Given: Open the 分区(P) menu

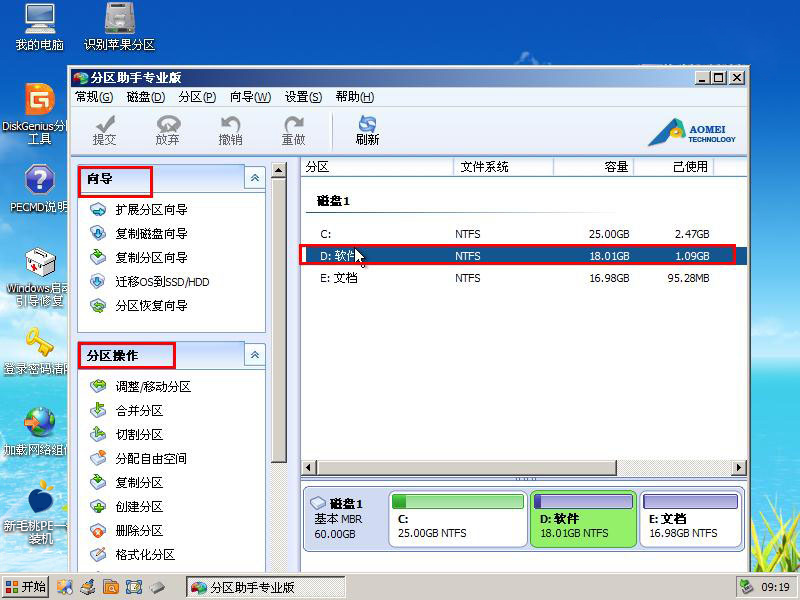Looking at the screenshot, I should (x=197, y=97).
